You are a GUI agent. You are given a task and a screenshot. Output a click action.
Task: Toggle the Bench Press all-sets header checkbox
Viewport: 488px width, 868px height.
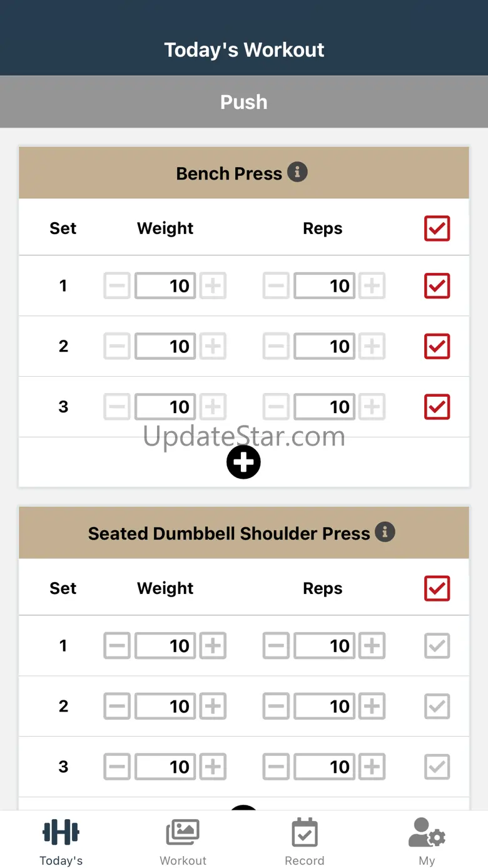click(437, 228)
